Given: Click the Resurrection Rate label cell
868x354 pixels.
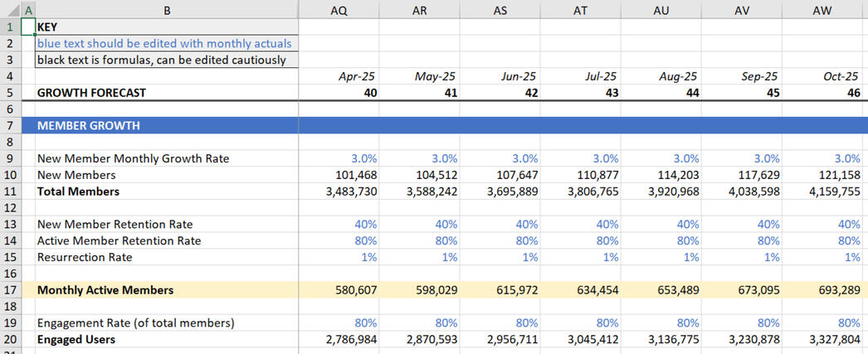Looking at the screenshot, I should 167,257.
